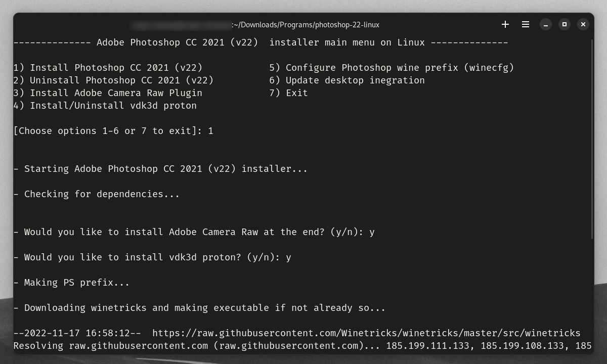This screenshot has width=607, height=364.
Task: Open a new terminal tab
Action: coord(505,24)
